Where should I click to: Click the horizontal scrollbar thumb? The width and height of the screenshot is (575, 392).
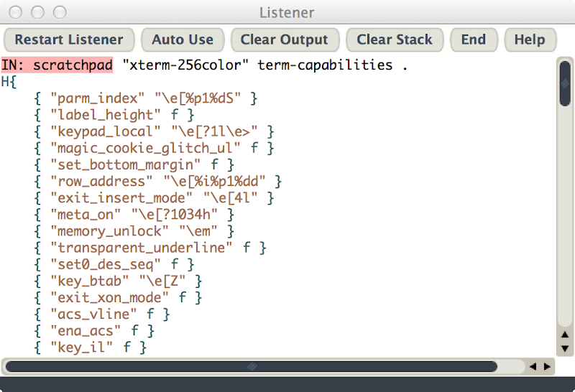coord(252,366)
